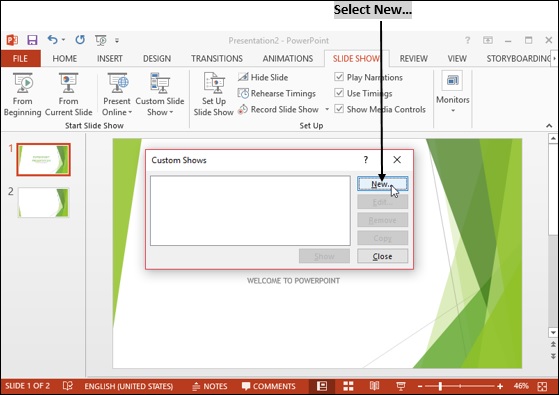The image size is (559, 395).
Task: Click the PowerPoint application icon in title bar
Action: coord(12,40)
